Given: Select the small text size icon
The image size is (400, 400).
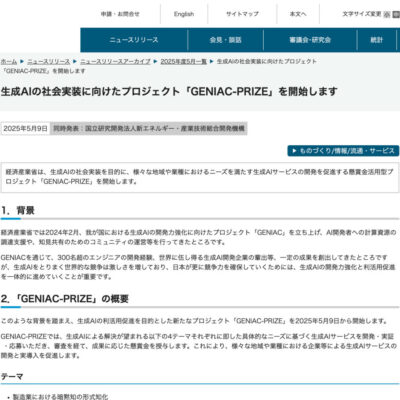Looking at the screenshot, I should (387, 14).
